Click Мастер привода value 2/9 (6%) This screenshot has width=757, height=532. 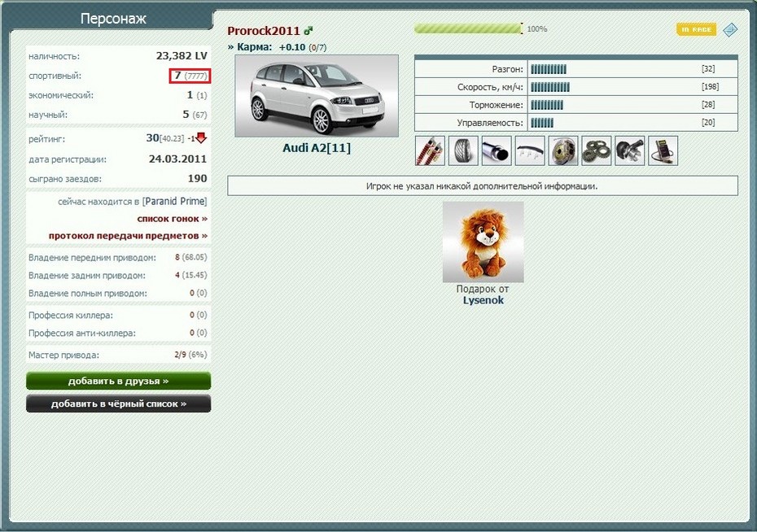190,355
